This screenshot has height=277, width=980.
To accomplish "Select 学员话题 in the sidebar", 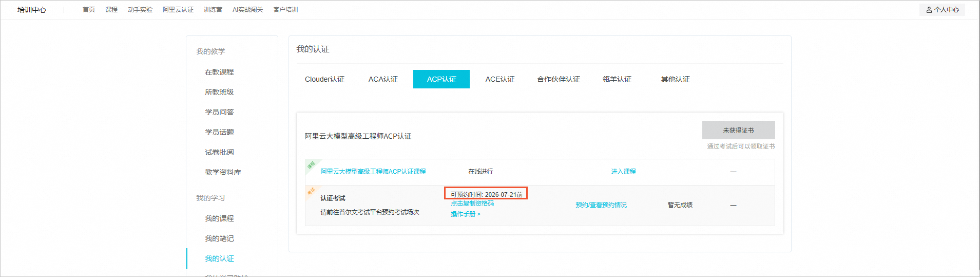I will click(219, 132).
